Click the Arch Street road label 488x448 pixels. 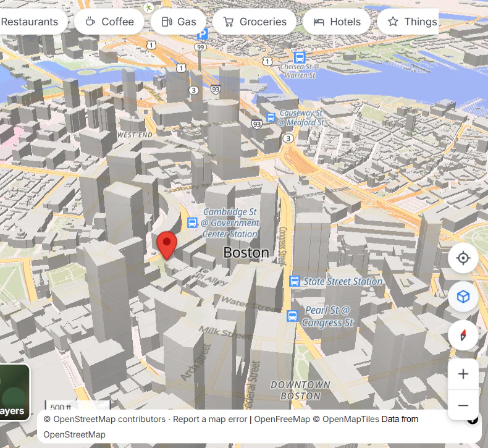196,363
